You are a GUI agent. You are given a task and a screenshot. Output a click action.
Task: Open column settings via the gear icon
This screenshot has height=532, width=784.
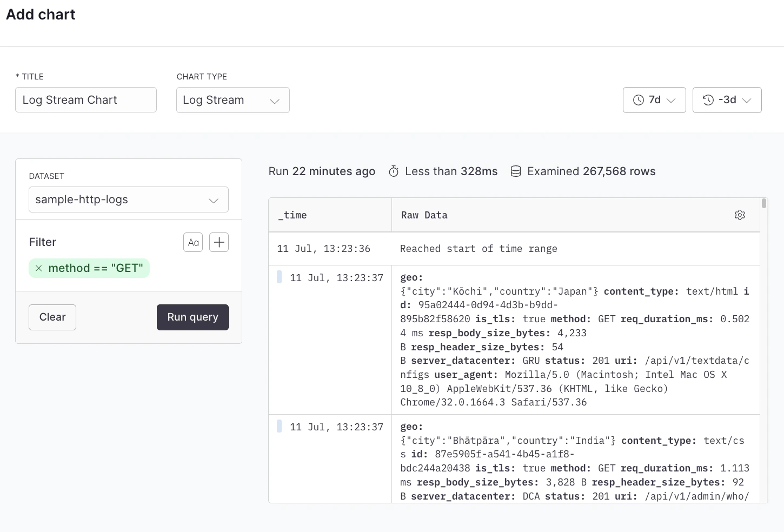(x=740, y=215)
